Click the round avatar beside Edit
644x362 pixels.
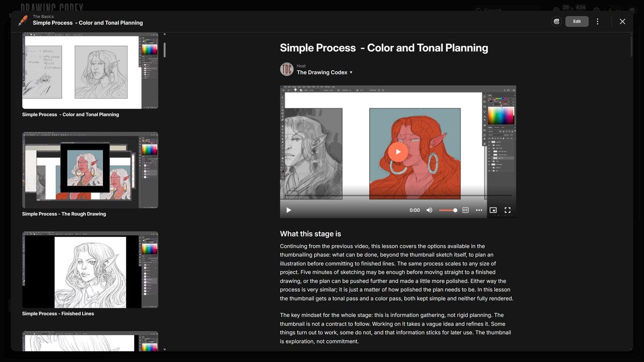(557, 21)
